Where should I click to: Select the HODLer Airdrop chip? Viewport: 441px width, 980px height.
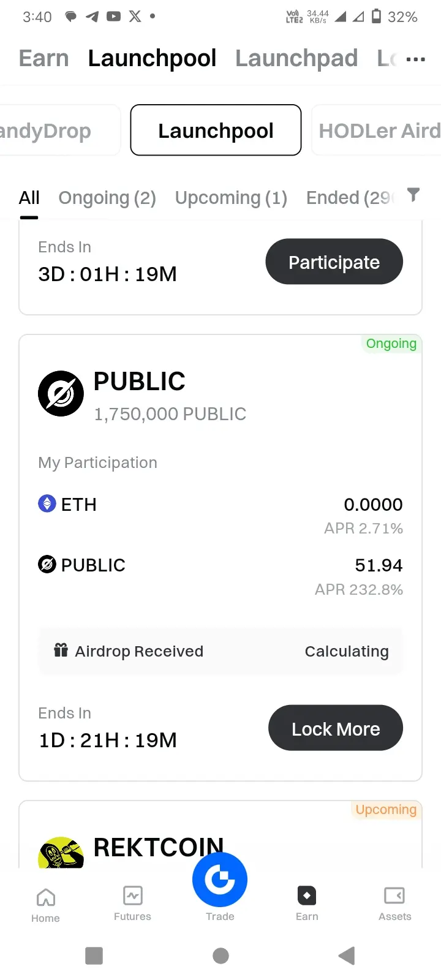[376, 130]
